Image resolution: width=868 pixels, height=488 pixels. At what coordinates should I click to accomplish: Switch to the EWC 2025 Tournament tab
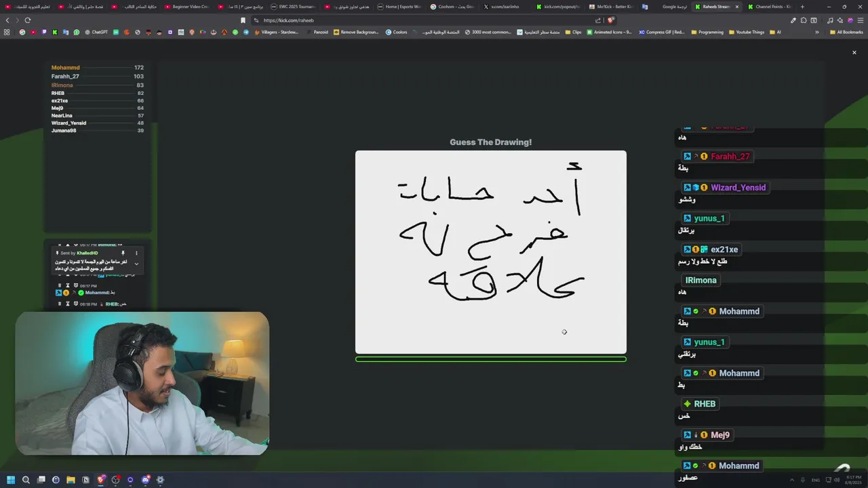click(293, 7)
